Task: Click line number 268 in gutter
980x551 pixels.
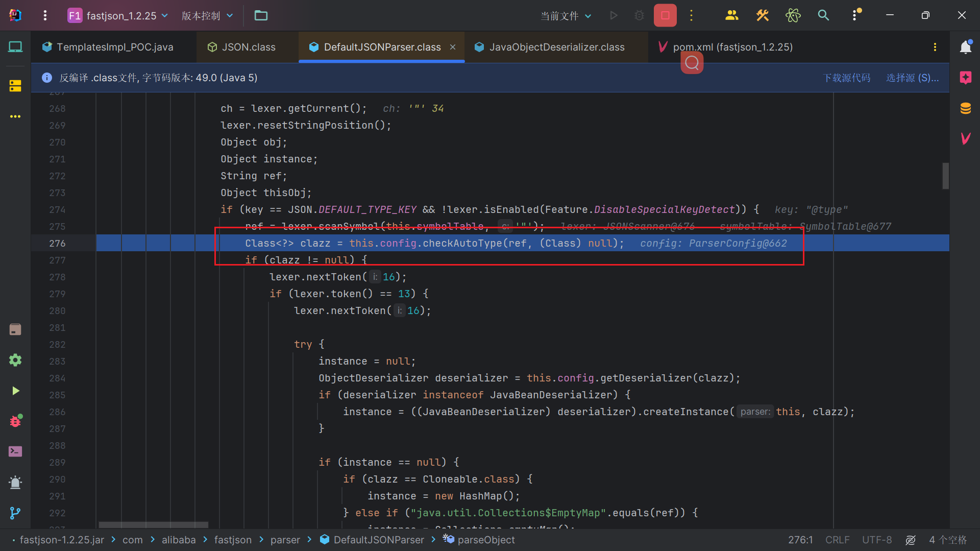Action: tap(57, 108)
